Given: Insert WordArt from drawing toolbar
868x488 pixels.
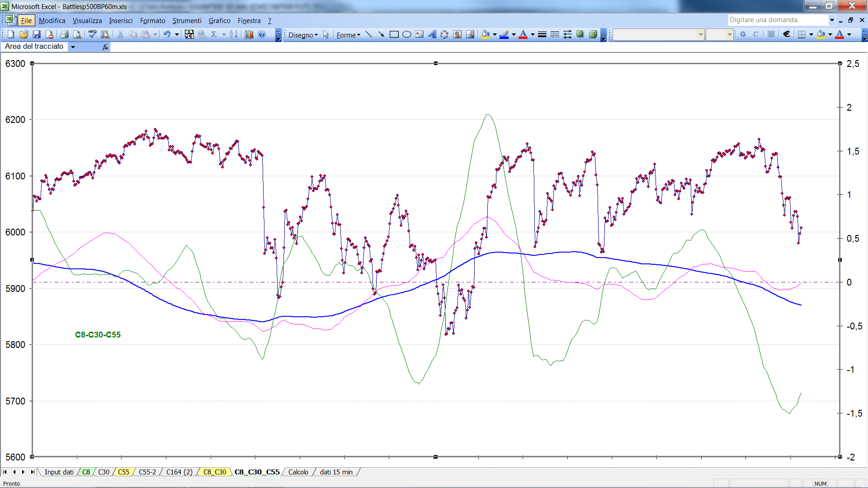Looking at the screenshot, I should coord(432,34).
